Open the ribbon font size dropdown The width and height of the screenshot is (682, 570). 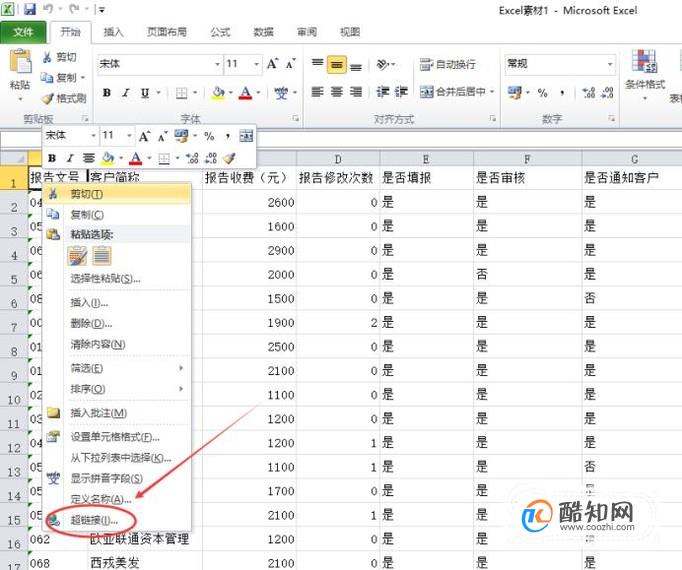(257, 64)
